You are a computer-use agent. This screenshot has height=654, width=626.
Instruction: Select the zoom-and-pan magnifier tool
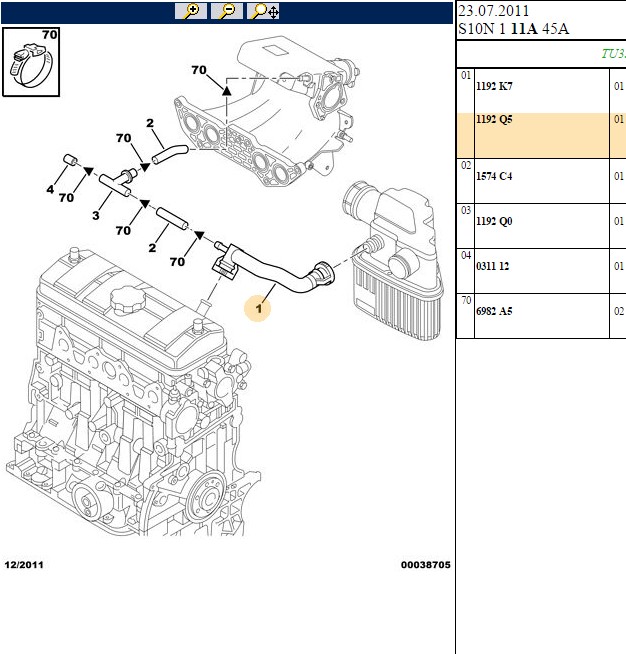(263, 11)
